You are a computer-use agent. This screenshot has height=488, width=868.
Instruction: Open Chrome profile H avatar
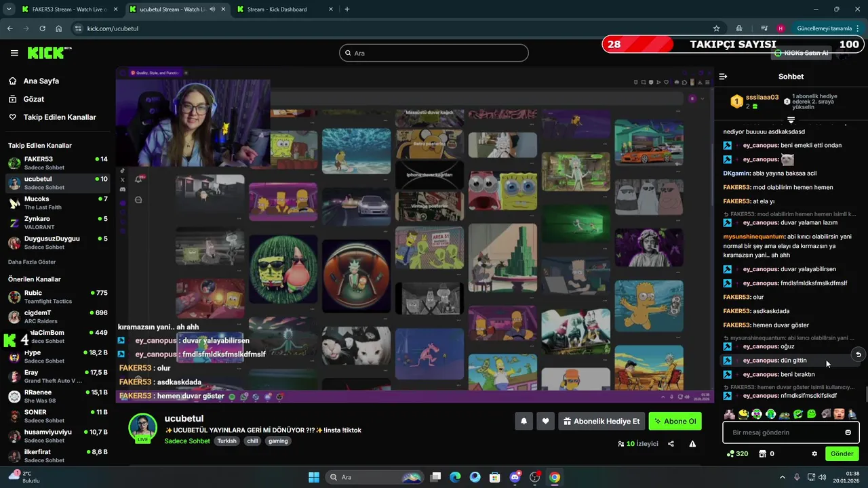781,28
